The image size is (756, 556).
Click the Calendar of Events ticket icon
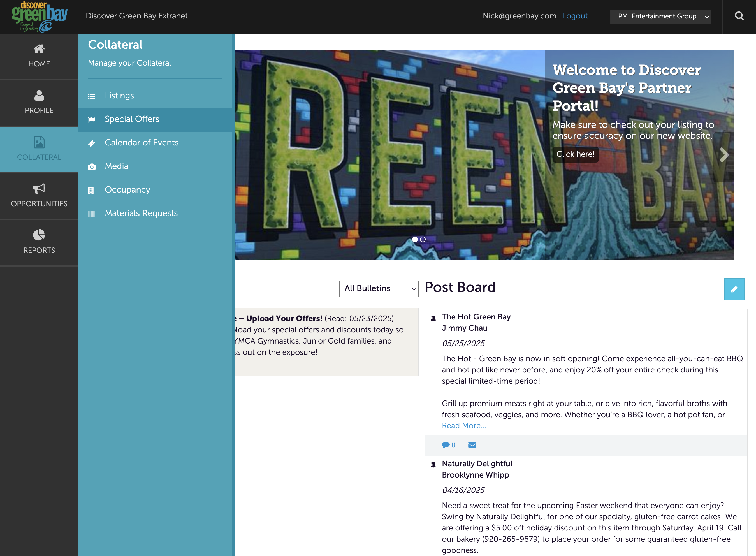point(92,143)
